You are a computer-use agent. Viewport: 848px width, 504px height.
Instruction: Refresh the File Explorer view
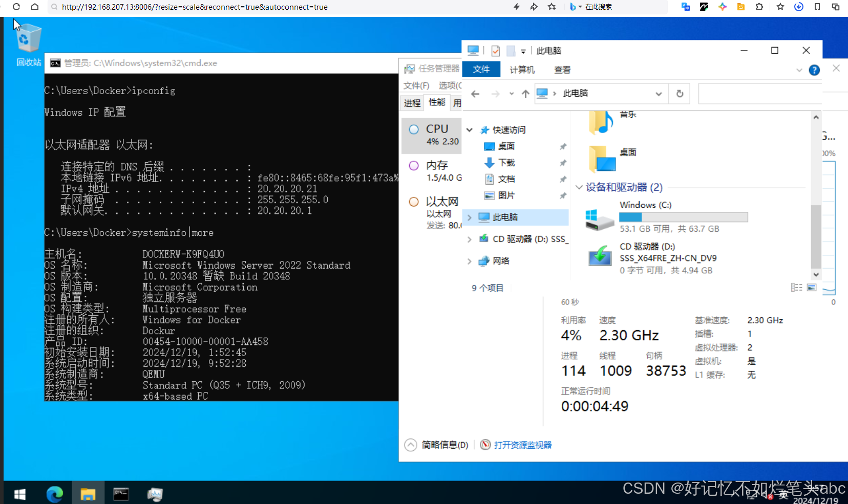[x=679, y=94]
